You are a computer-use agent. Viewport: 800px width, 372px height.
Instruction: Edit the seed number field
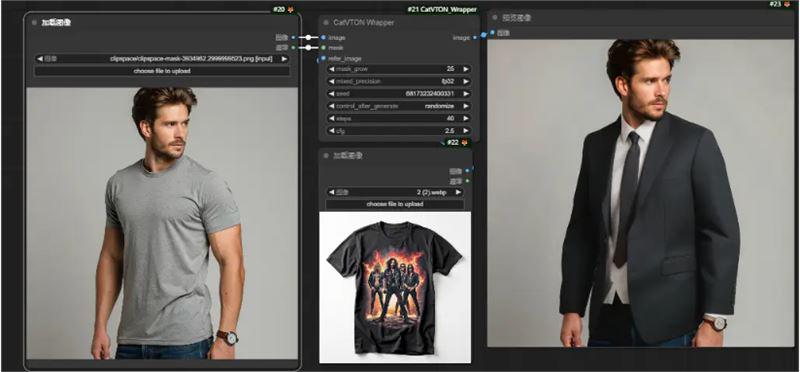[398, 94]
